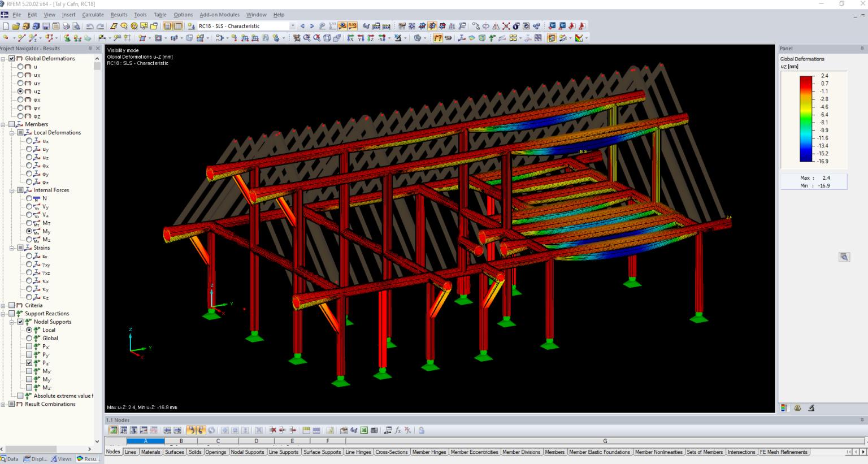Viewport: 868px width, 464px height.
Task: Switch to the Nodal Supports table
Action: tap(248, 452)
